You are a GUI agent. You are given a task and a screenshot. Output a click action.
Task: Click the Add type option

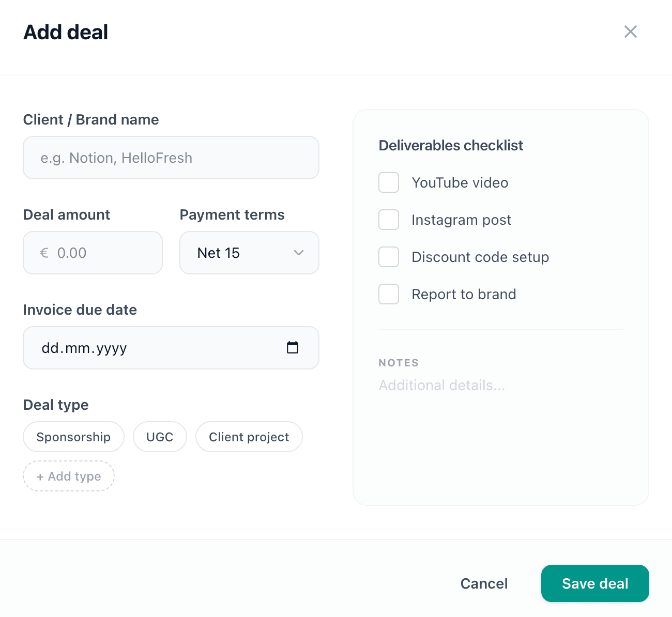click(x=68, y=476)
